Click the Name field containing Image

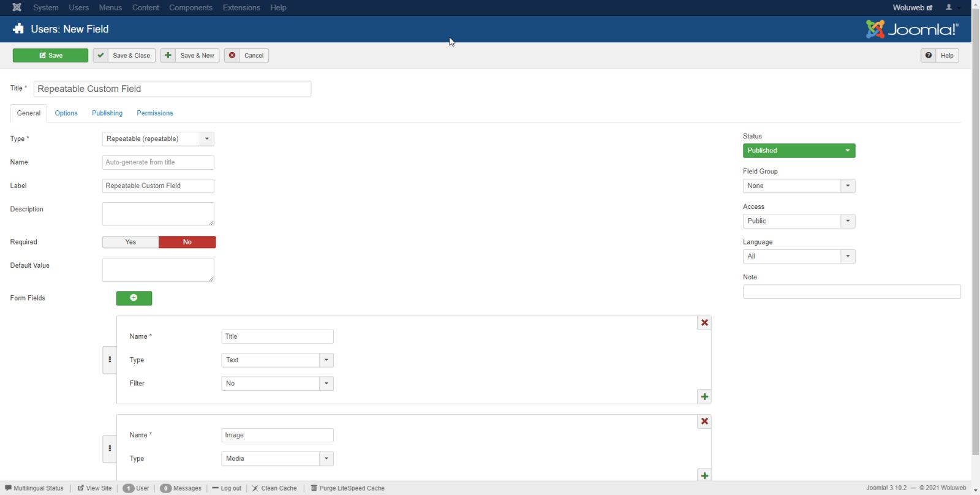(277, 435)
